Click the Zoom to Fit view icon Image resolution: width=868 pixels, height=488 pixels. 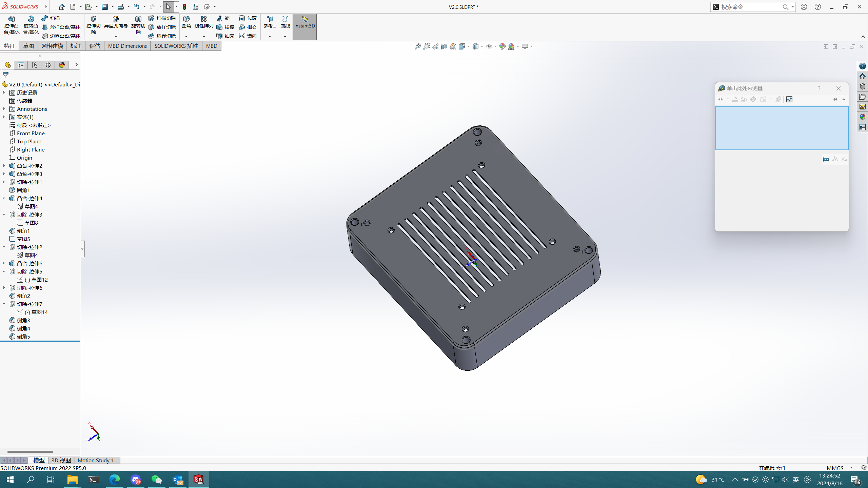click(417, 46)
